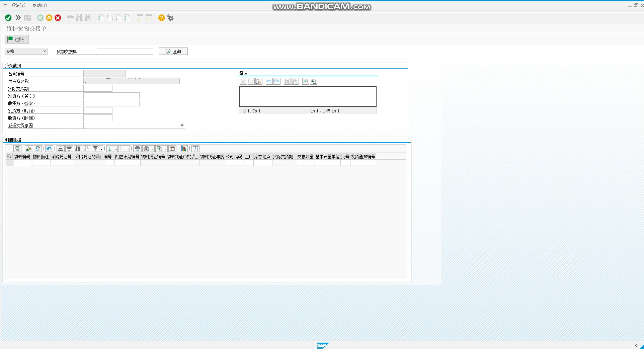
Task: Click the paste icon in remarks toolbar
Action: click(259, 82)
